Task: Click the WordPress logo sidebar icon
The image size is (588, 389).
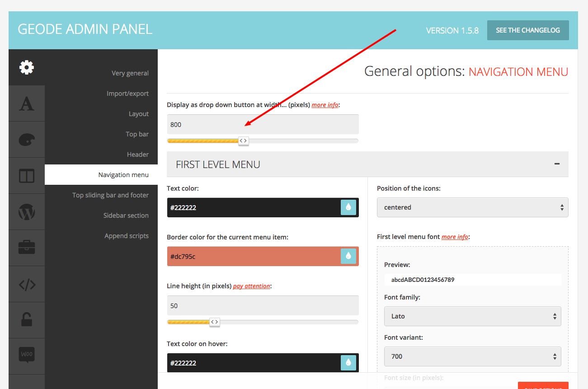Action: click(x=27, y=212)
